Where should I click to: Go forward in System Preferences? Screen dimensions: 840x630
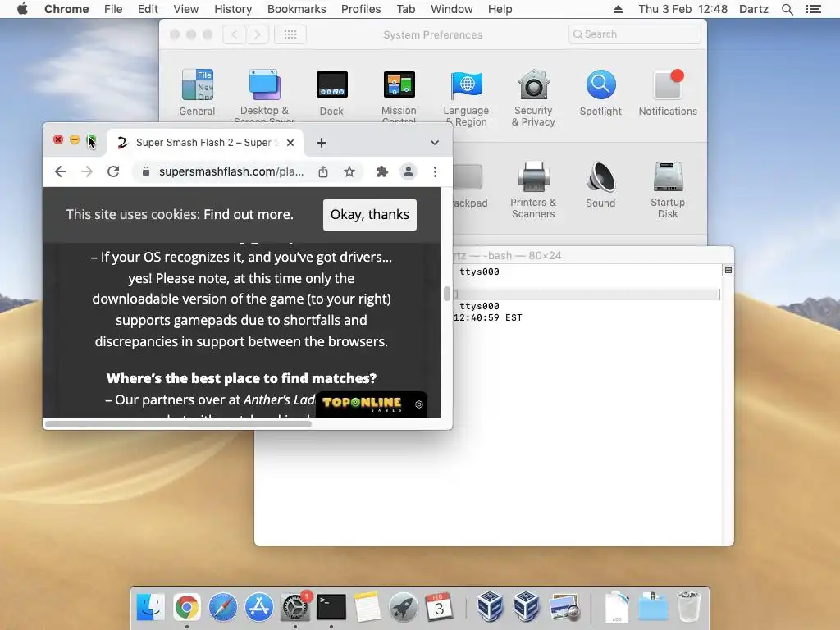point(258,34)
